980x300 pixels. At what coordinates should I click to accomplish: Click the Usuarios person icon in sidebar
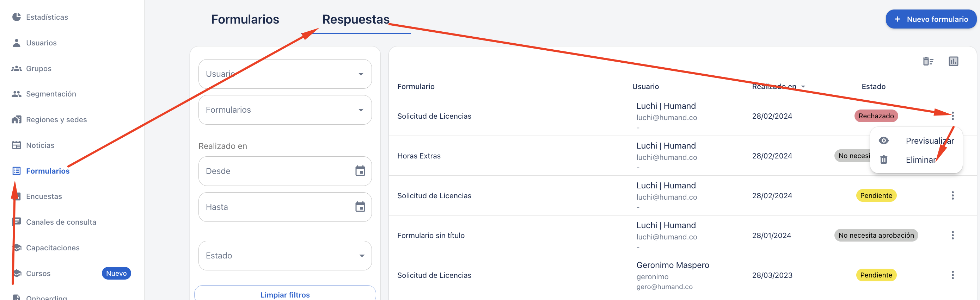click(16, 43)
